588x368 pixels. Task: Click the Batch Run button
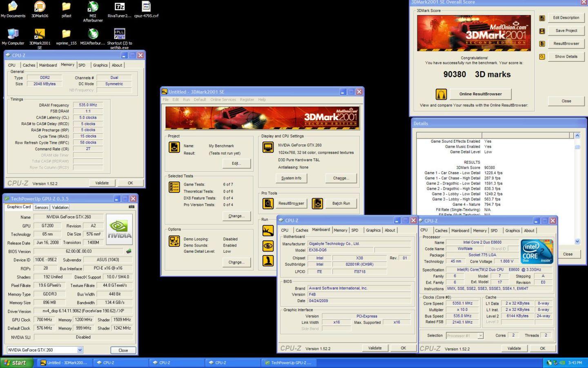(x=341, y=203)
